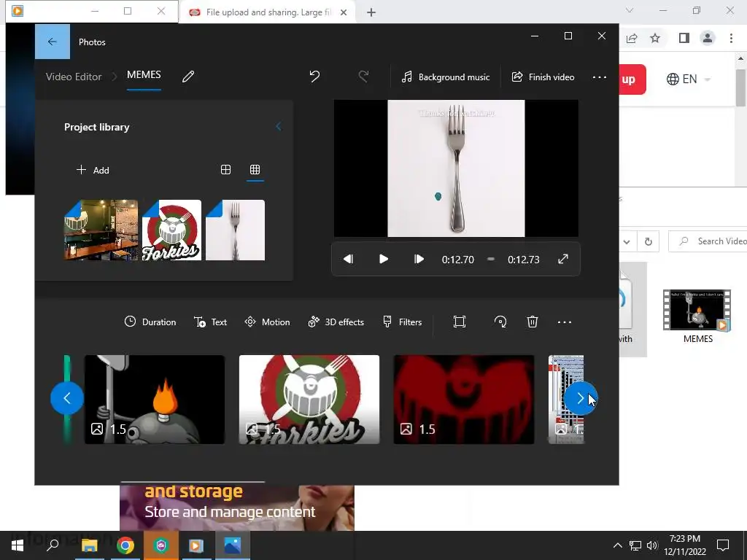Open the Motion tool
The image size is (747, 560).
[x=267, y=322]
